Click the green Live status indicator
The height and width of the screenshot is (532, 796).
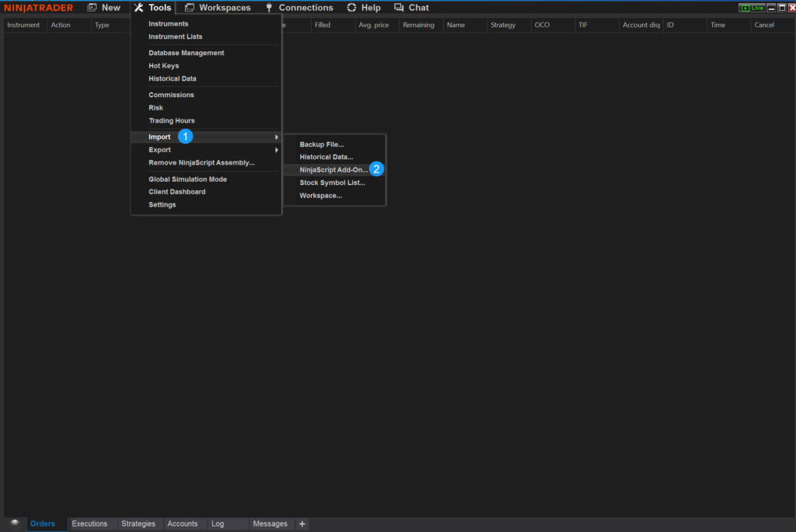(752, 8)
